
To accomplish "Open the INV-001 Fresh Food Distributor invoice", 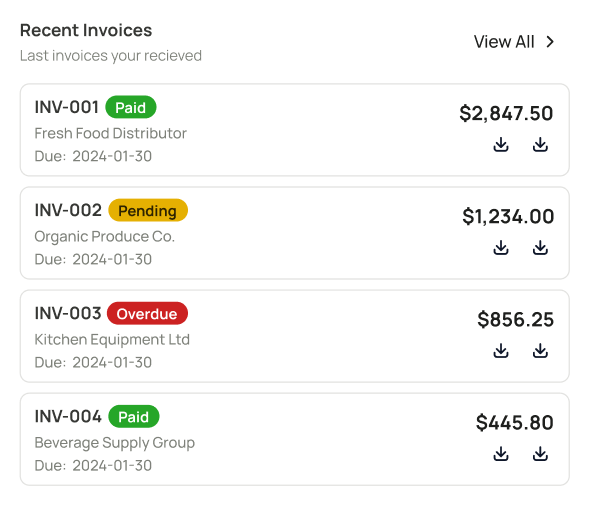I will click(295, 130).
